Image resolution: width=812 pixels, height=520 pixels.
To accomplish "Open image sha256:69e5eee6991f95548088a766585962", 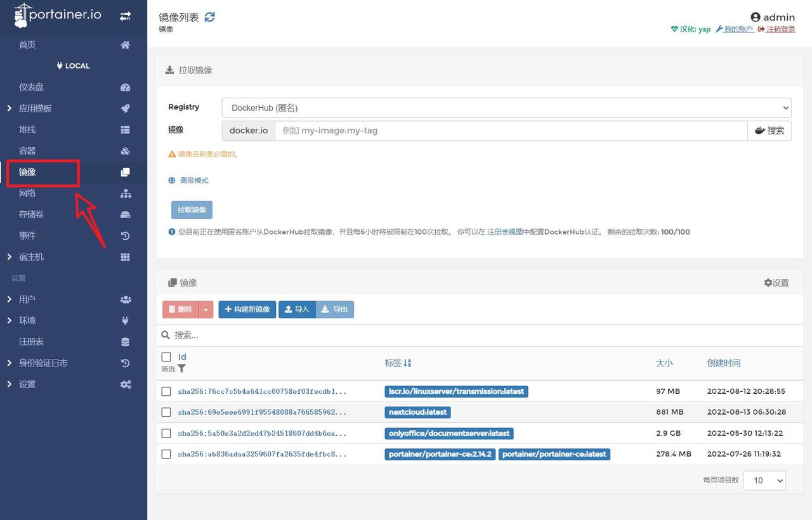I will point(262,412).
